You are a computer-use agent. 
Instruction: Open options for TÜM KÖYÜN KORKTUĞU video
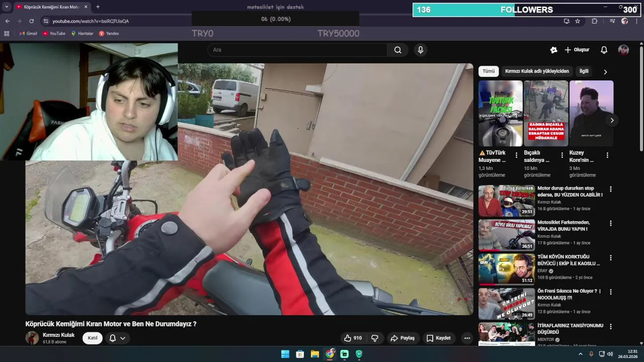pyautogui.click(x=611, y=257)
